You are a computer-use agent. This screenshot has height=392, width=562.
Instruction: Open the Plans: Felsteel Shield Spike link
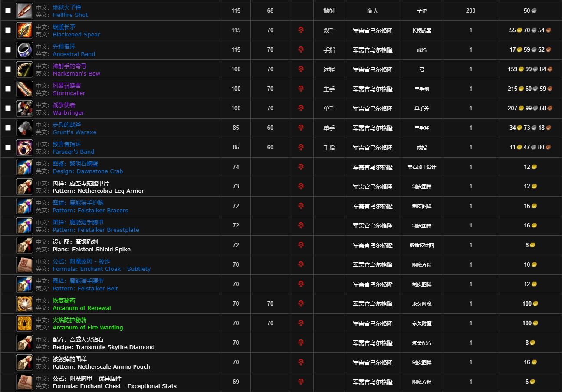[92, 249]
